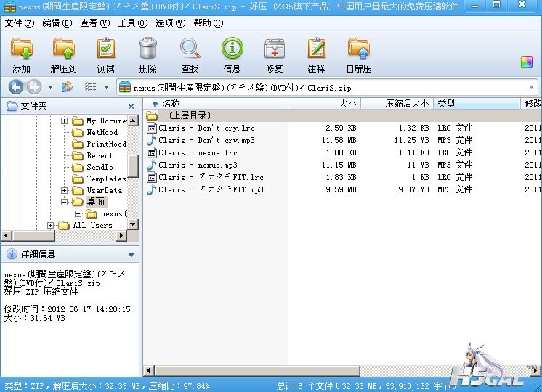Click the address bar path field
This screenshot has height=392, width=542.
click(327, 87)
